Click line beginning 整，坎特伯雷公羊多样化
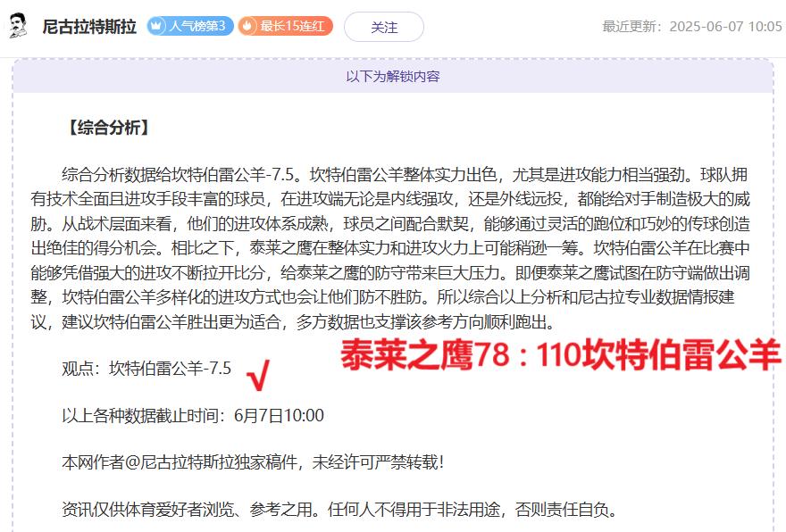This screenshot has width=786, height=532. (x=383, y=297)
